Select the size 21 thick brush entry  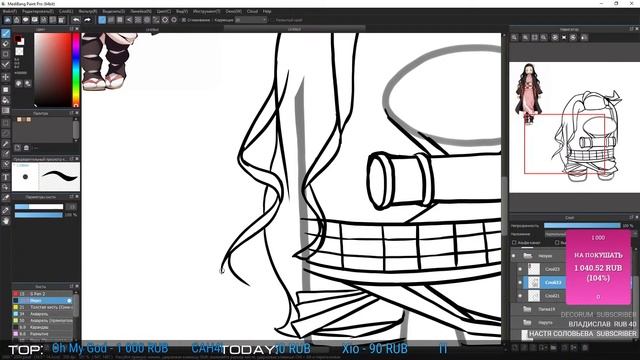pyautogui.click(x=42, y=307)
